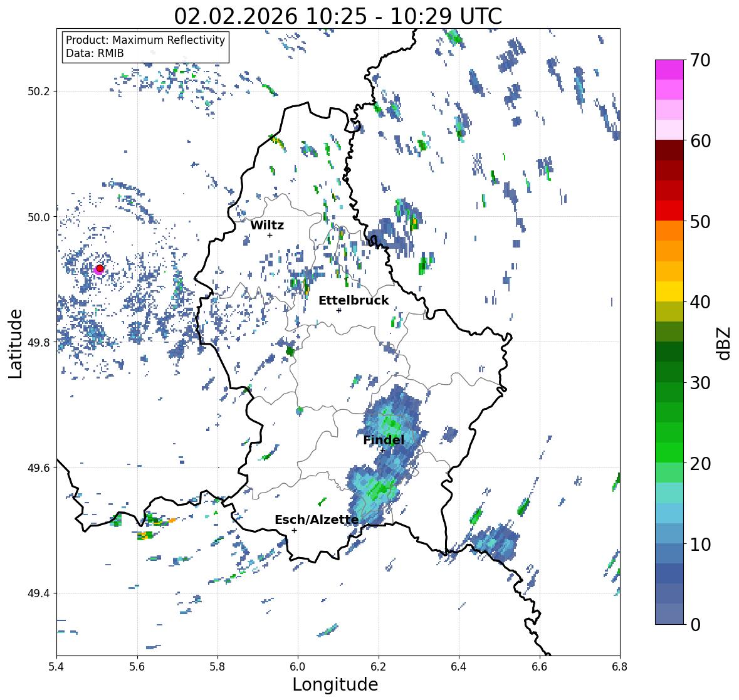The height and width of the screenshot is (700, 739).
Task: Click the latitude tick label 50.0
Action: [x=39, y=217]
